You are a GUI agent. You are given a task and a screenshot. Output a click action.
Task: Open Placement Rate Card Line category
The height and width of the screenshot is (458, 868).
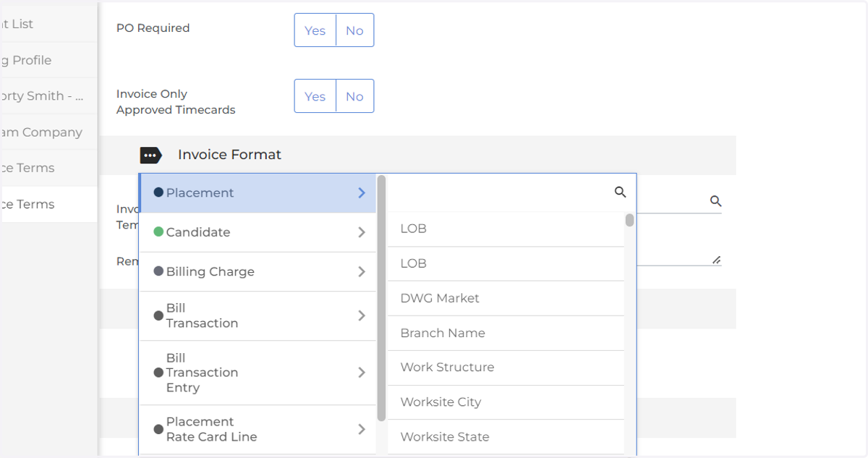pyautogui.click(x=258, y=429)
